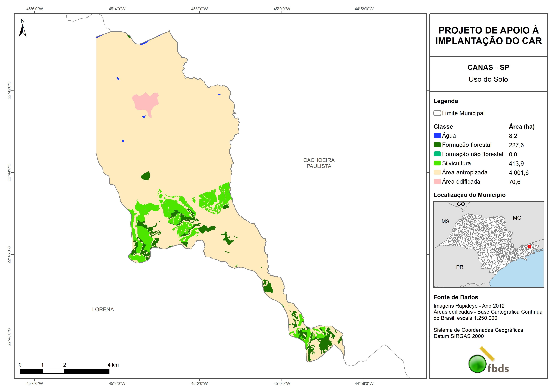Select the Formação florestal dark green swatch

click(437, 145)
